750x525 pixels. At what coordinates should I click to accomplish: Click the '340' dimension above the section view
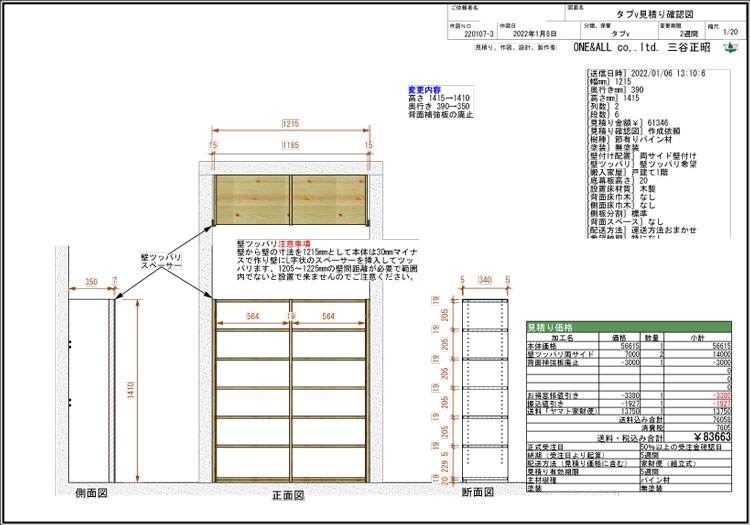(485, 280)
